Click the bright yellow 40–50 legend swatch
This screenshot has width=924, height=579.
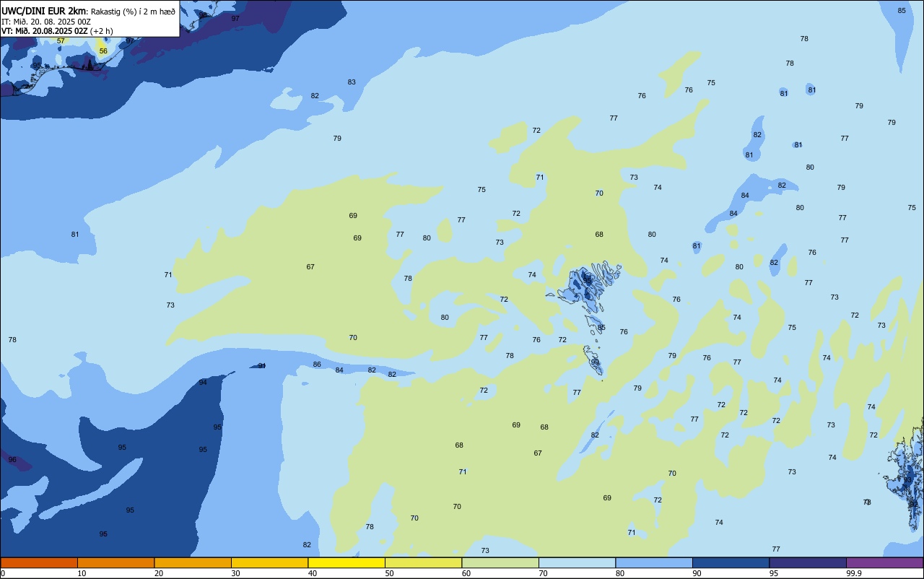click(x=346, y=562)
